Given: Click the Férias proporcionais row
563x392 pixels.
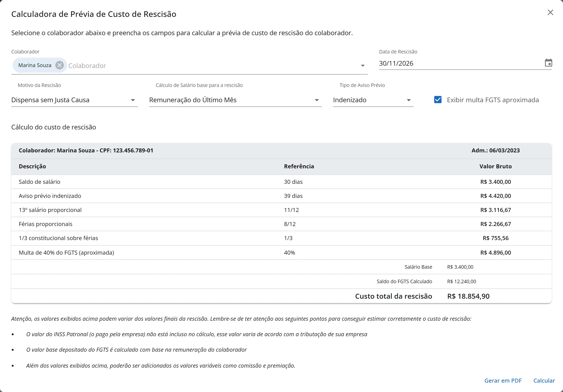Looking at the screenshot, I should pyautogui.click(x=281, y=224).
